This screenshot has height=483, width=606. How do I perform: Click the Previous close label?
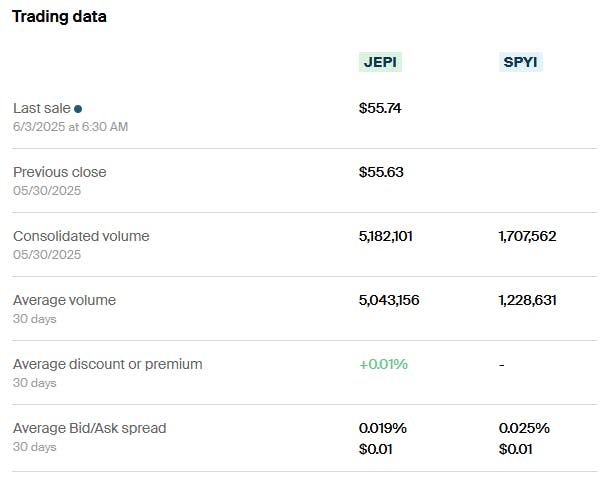59,172
